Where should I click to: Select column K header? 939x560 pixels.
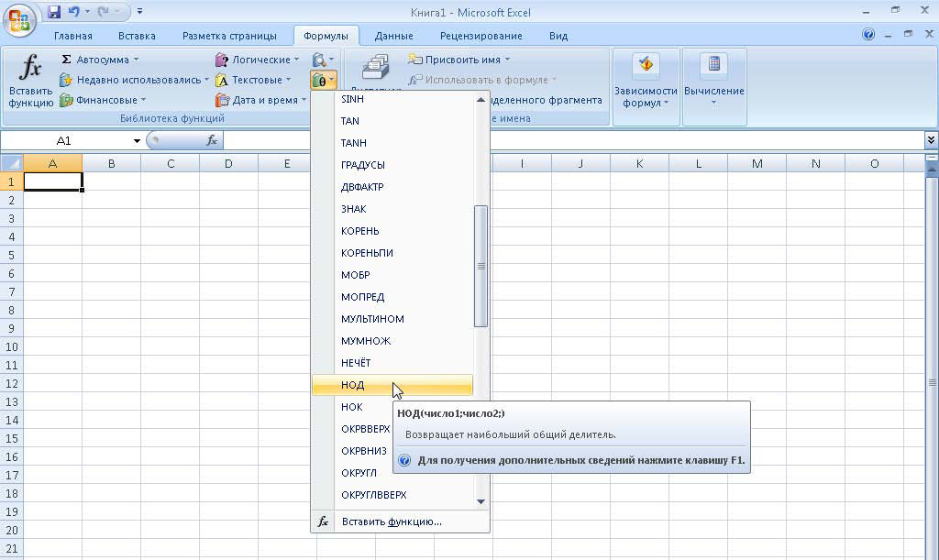coord(639,163)
